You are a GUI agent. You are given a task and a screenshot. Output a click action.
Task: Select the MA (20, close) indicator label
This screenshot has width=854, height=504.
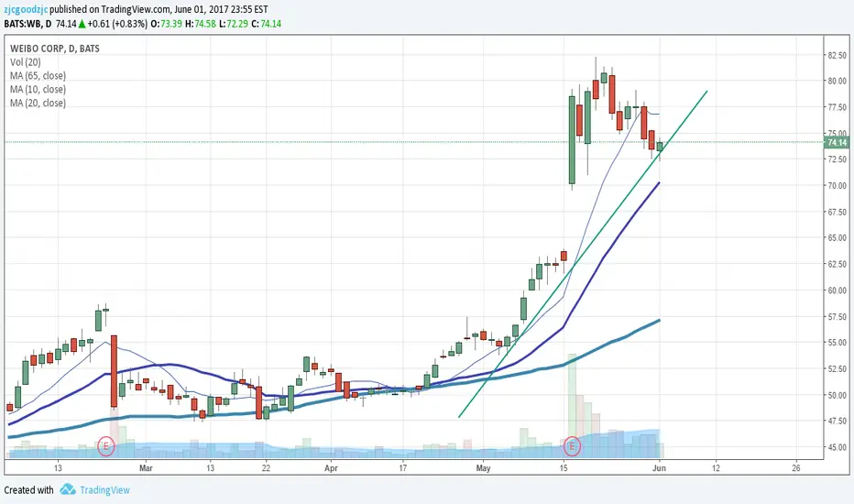[x=38, y=103]
